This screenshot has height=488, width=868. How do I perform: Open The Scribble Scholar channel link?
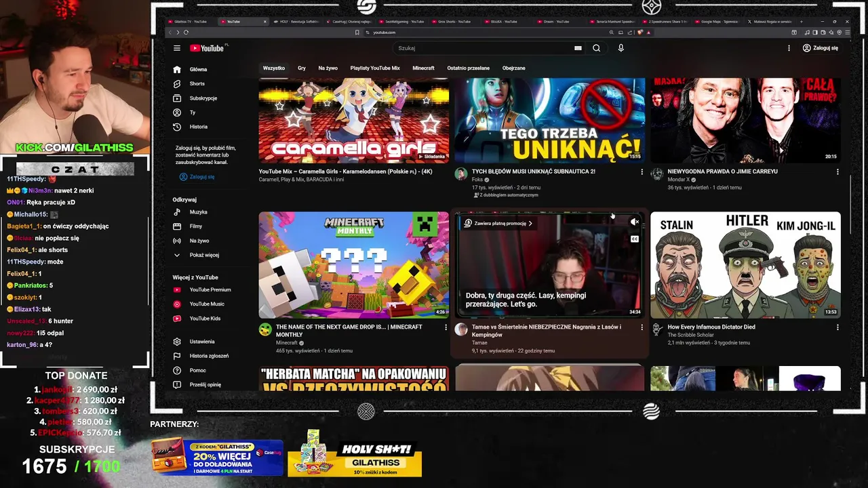click(690, 335)
